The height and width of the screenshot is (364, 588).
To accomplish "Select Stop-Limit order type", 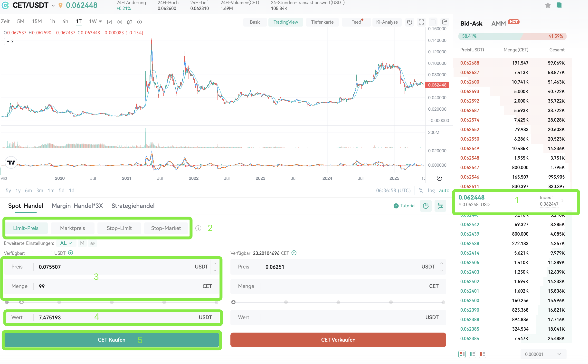I will point(119,228).
